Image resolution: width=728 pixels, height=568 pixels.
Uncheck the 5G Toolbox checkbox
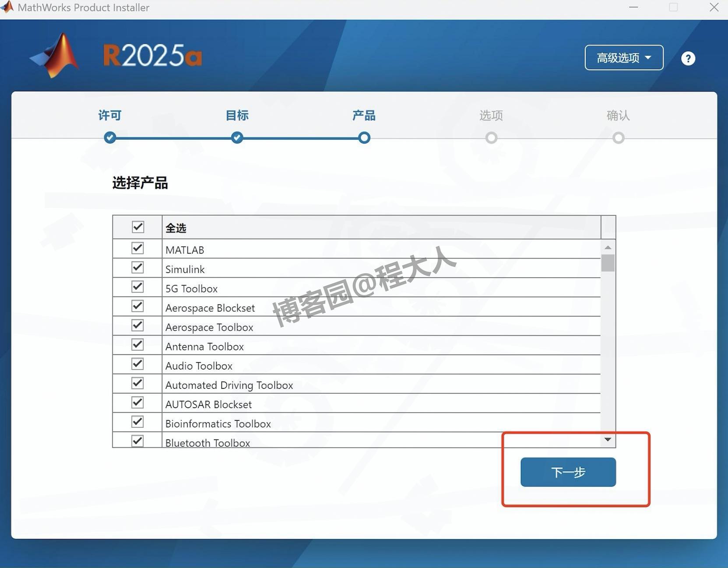click(x=137, y=286)
